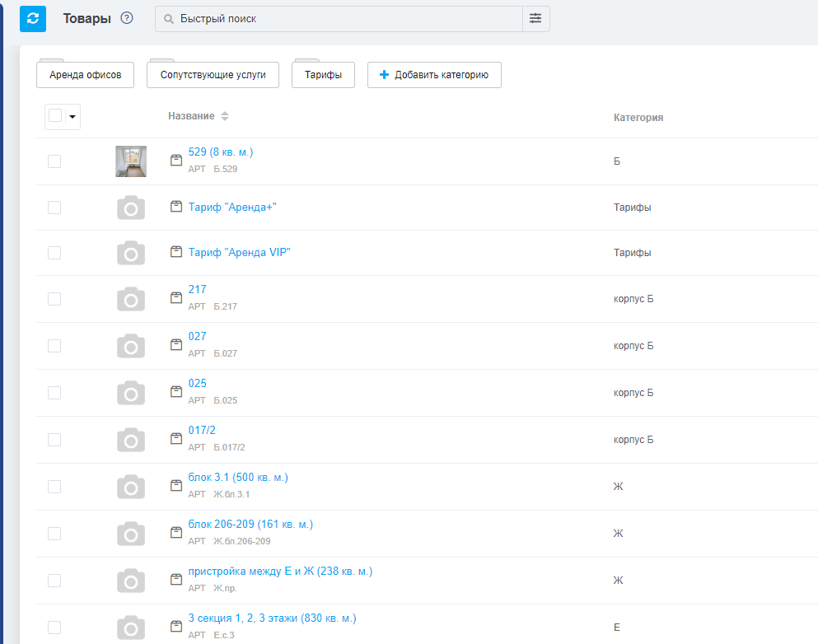The height and width of the screenshot is (644, 818).
Task: Sort the list by Название column arrows
Action: pos(225,117)
